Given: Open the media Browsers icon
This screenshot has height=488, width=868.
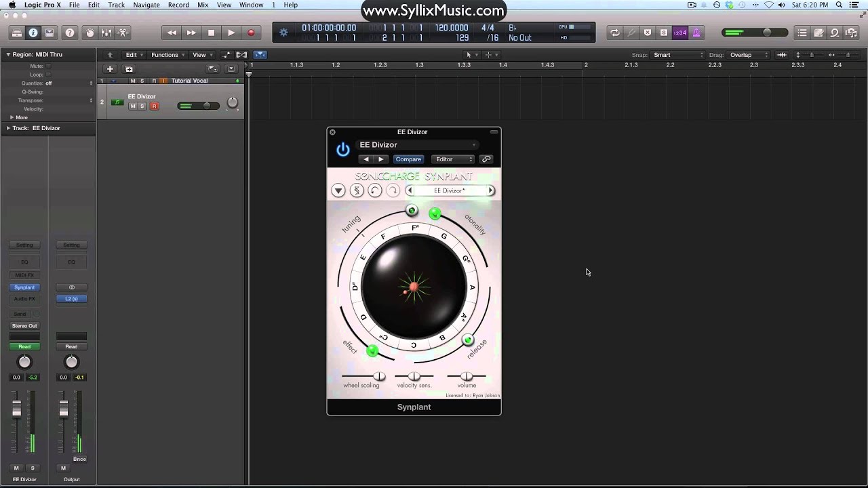Looking at the screenshot, I should pos(851,33).
